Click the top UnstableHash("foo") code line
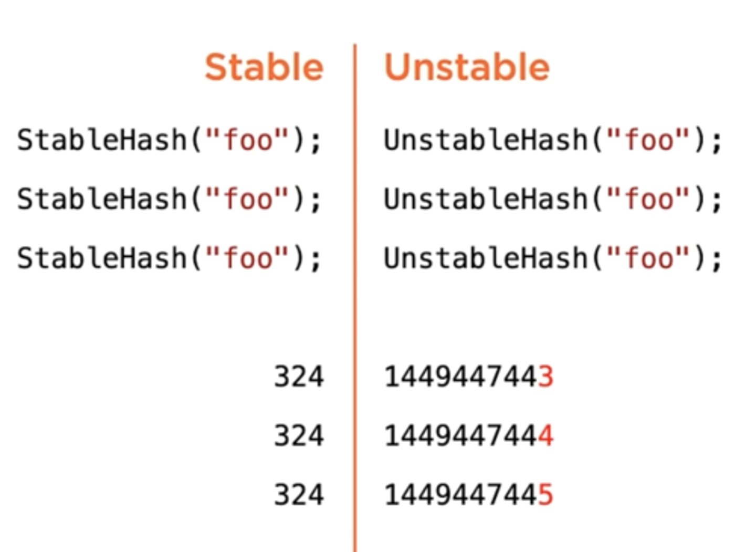Viewport: 756px width, 552px height. tap(553, 140)
